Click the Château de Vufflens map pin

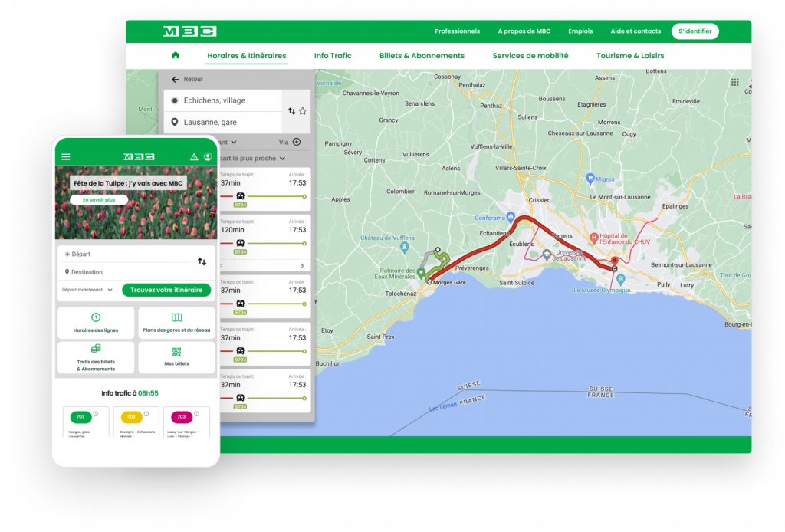point(405,247)
